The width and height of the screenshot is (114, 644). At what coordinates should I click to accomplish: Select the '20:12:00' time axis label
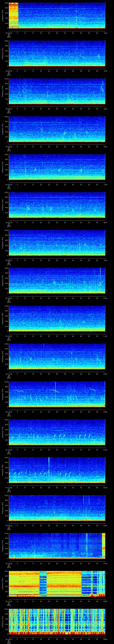pyautogui.click(x=9, y=412)
